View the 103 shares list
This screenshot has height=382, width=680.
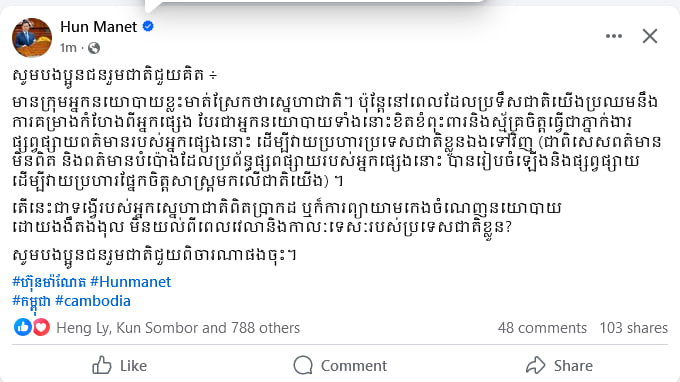[634, 328]
